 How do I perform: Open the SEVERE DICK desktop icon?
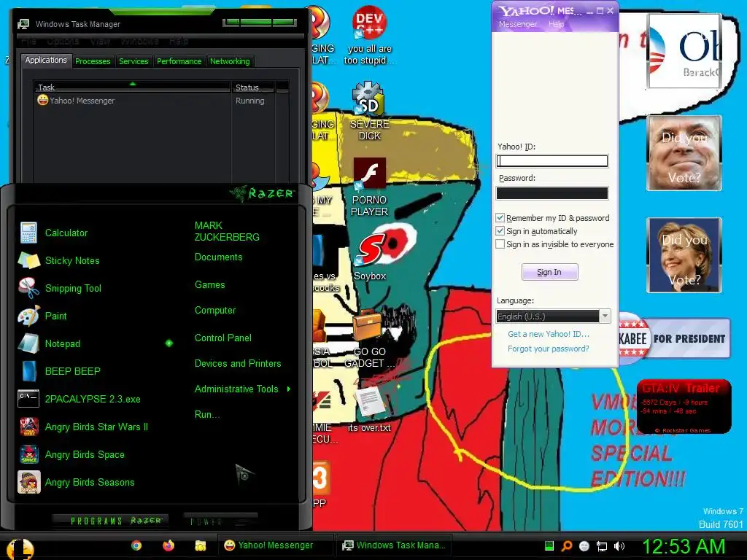tap(369, 111)
